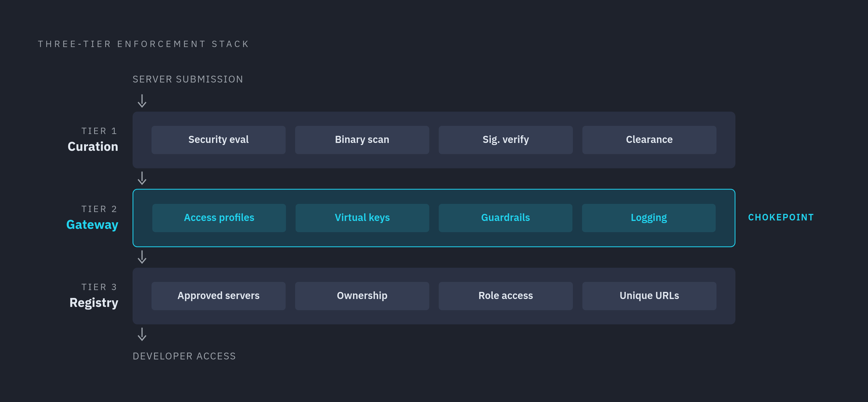The height and width of the screenshot is (402, 868).
Task: Click the Sig. verify box
Action: click(506, 140)
